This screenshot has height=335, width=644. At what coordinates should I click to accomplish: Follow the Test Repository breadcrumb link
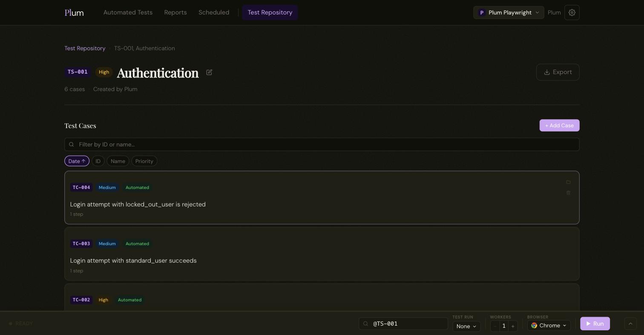85,48
